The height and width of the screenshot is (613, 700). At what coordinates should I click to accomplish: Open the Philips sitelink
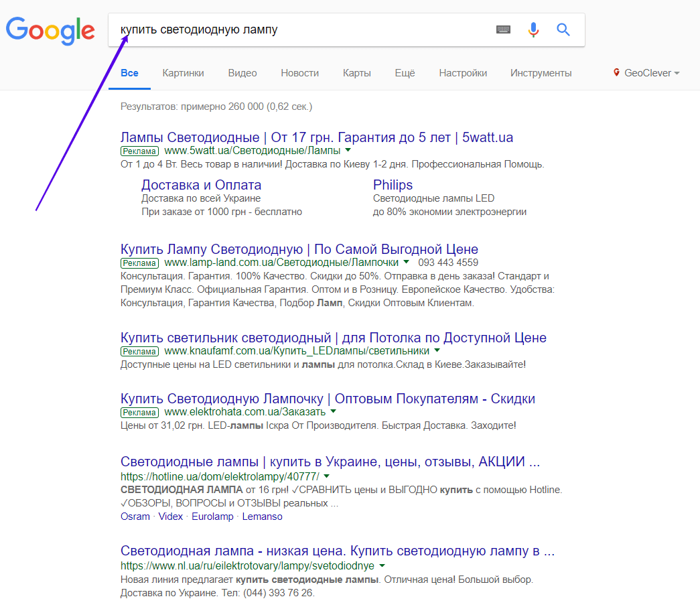tap(393, 185)
